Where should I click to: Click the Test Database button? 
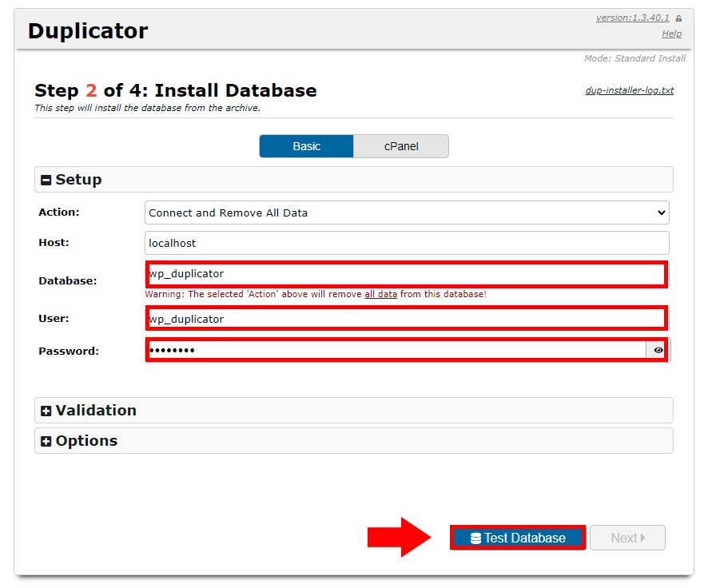point(518,538)
